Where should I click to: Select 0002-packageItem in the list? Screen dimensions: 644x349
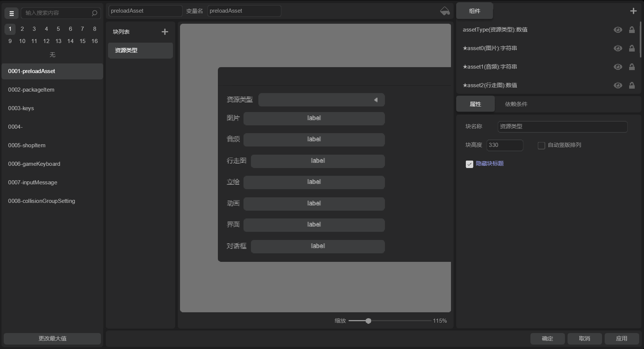(52, 90)
